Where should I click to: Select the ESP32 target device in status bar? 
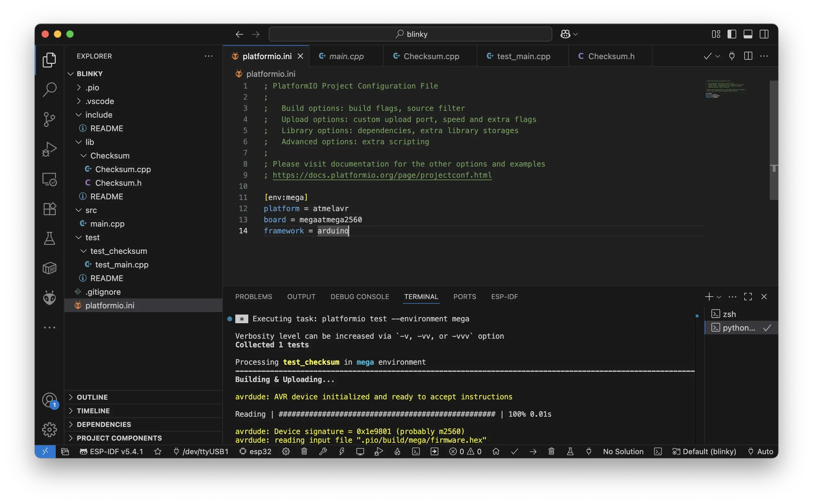point(255,451)
